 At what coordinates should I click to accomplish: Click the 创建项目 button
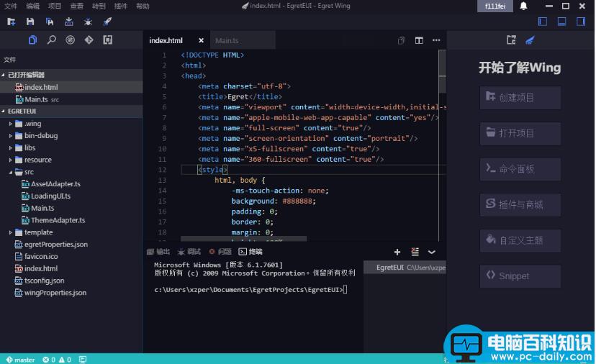click(520, 97)
